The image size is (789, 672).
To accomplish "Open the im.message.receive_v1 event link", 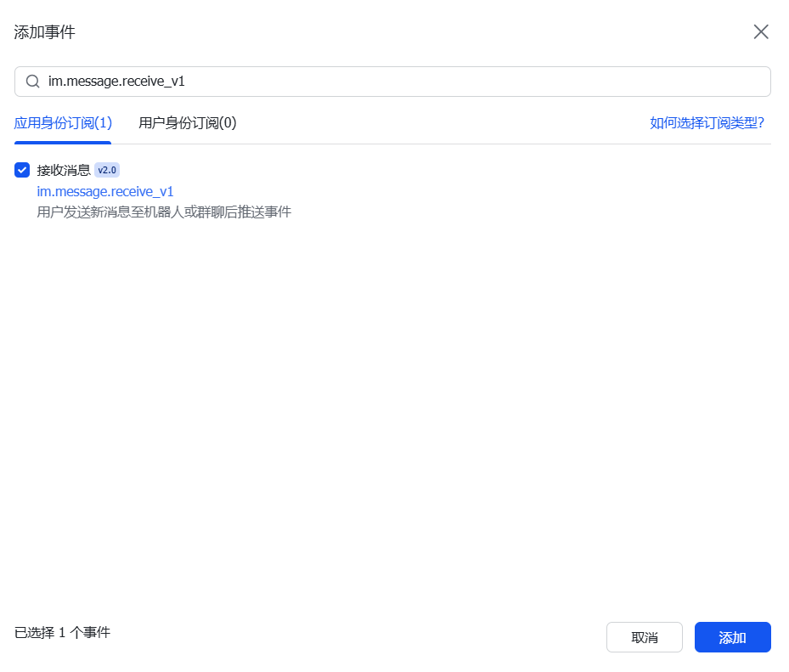I will pyautogui.click(x=105, y=191).
